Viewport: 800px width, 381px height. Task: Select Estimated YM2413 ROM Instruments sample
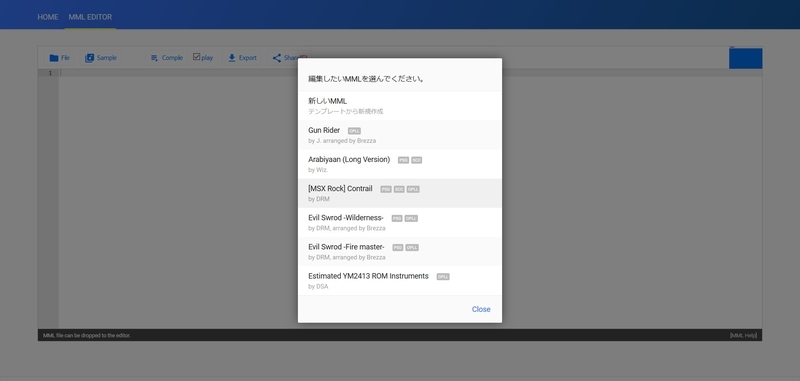pos(400,280)
